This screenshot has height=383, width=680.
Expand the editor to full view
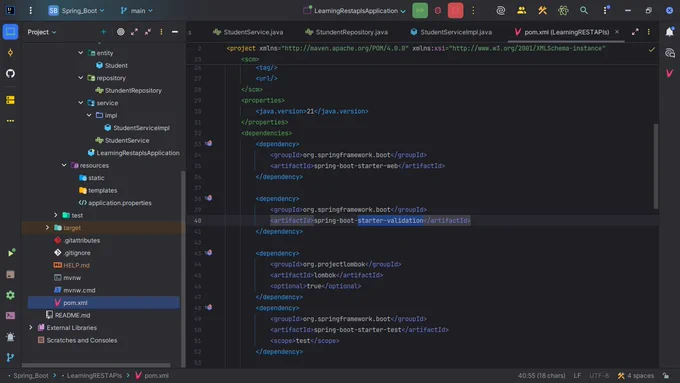click(x=635, y=32)
